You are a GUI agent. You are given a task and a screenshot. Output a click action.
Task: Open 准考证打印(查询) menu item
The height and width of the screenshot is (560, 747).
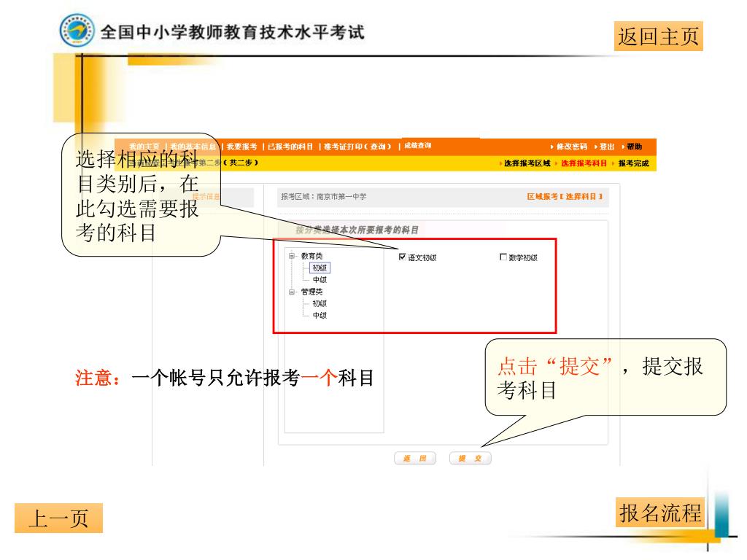click(357, 147)
